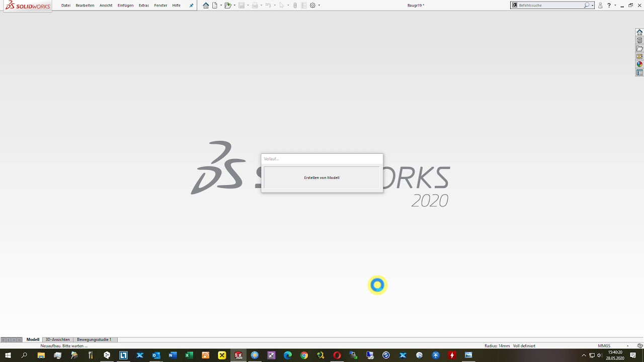
Task: Expand the Befehlssuche search dropdown arrow
Action: click(x=593, y=5)
